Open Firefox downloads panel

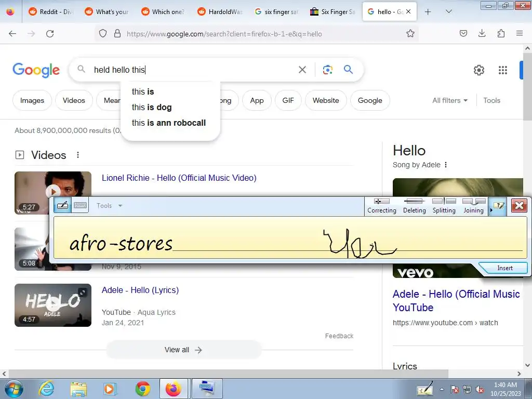pyautogui.click(x=482, y=34)
